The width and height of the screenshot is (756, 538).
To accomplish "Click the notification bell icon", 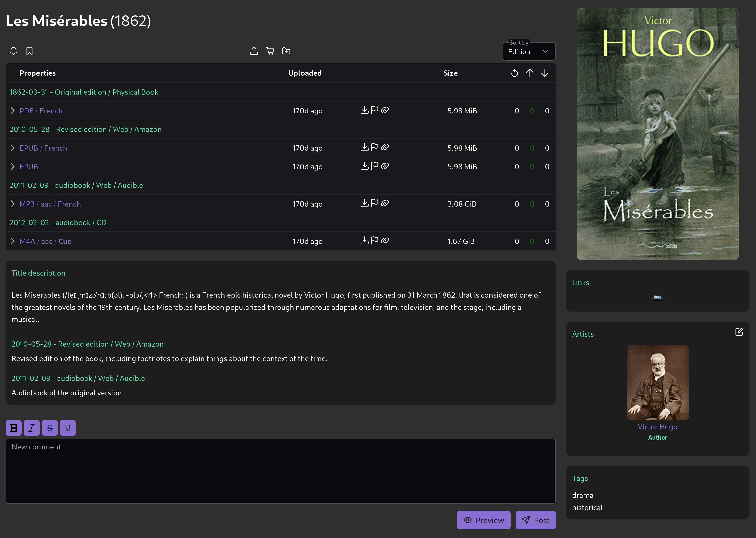I will click(x=13, y=51).
